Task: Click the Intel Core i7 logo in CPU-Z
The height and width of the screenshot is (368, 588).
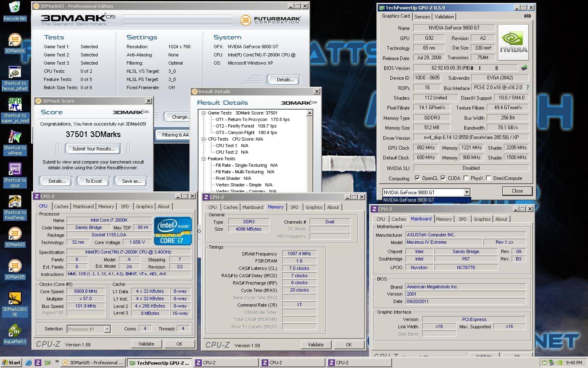Action: click(x=173, y=231)
